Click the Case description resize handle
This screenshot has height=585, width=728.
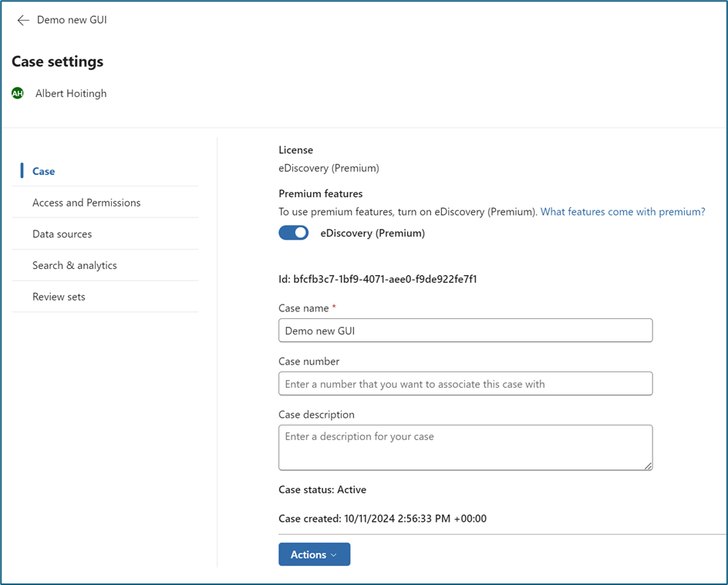click(648, 465)
